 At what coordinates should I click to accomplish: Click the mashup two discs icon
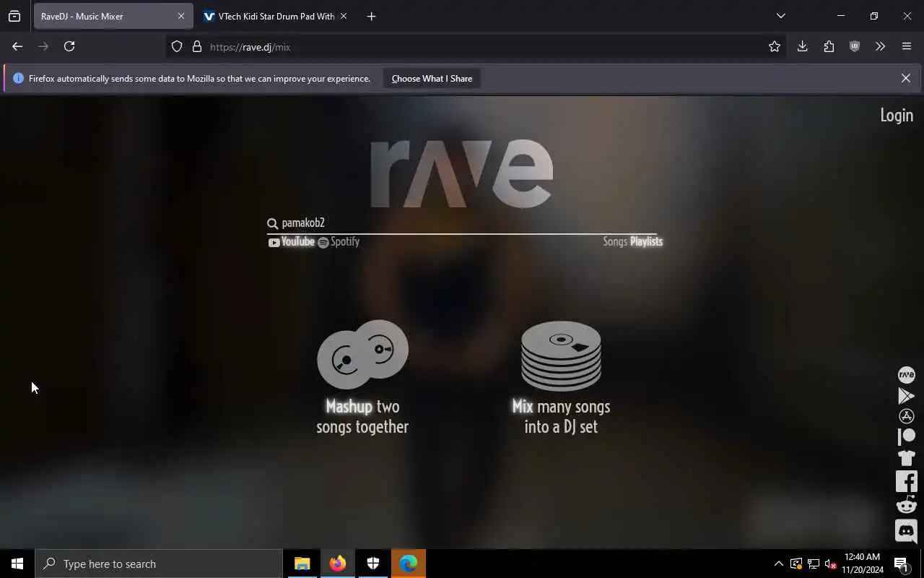362,355
